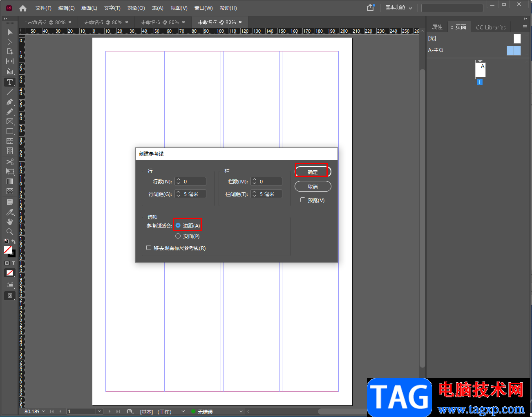Viewport: 532px width, 417px height.
Task: Select the Gradient Feather tool
Action: tap(10, 191)
